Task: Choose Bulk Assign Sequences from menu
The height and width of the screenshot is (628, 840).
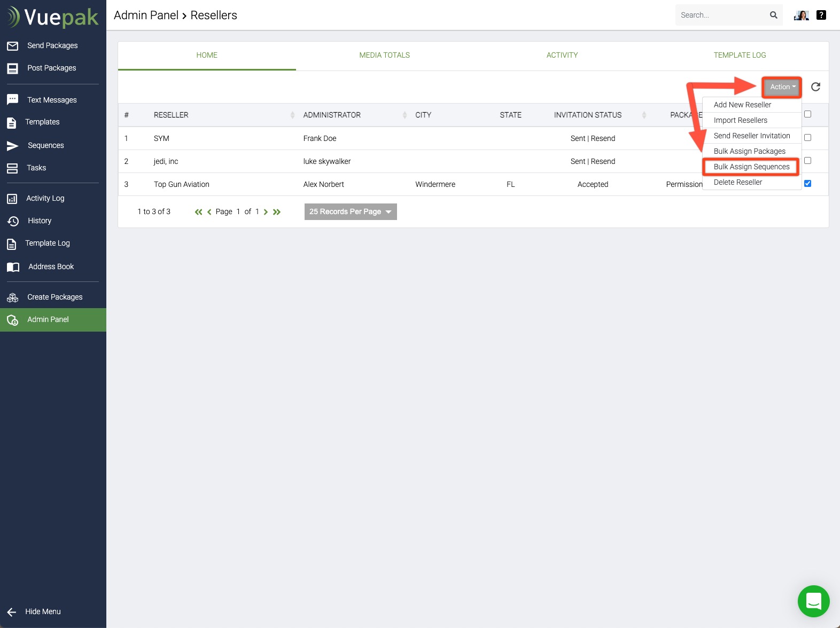Action: pyautogui.click(x=751, y=167)
